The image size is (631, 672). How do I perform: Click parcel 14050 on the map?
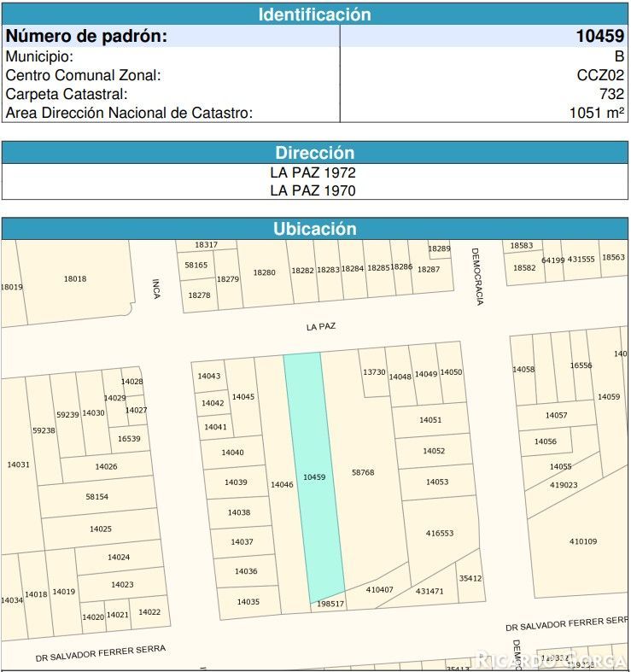point(451,372)
